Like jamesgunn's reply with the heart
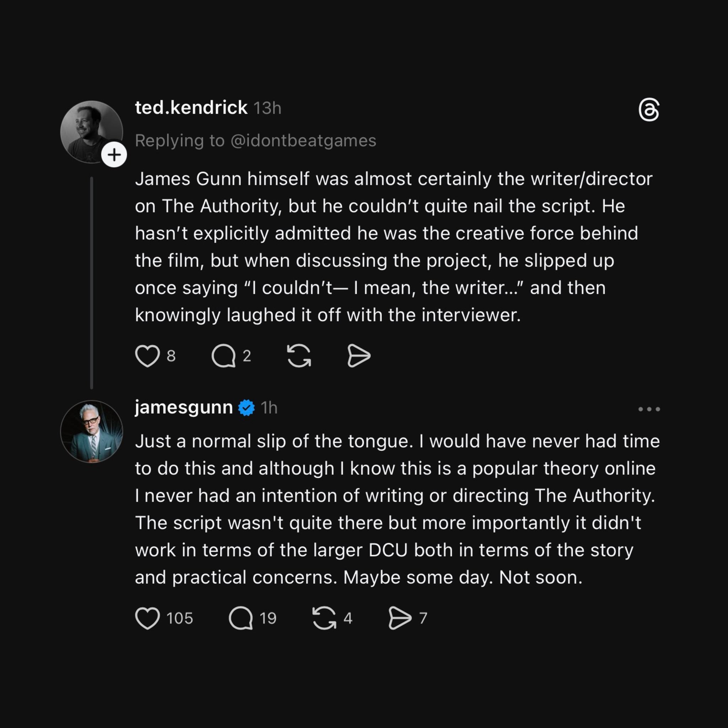 coord(147,619)
